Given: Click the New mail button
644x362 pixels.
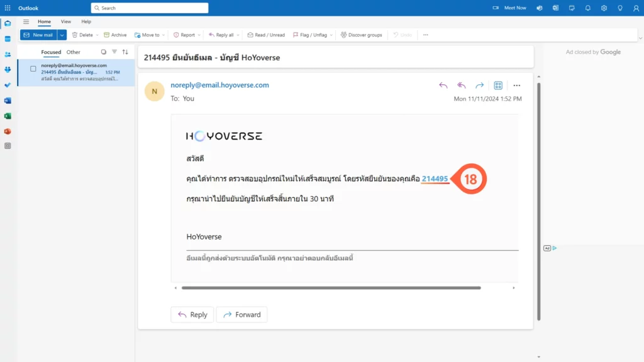Looking at the screenshot, I should 38,35.
